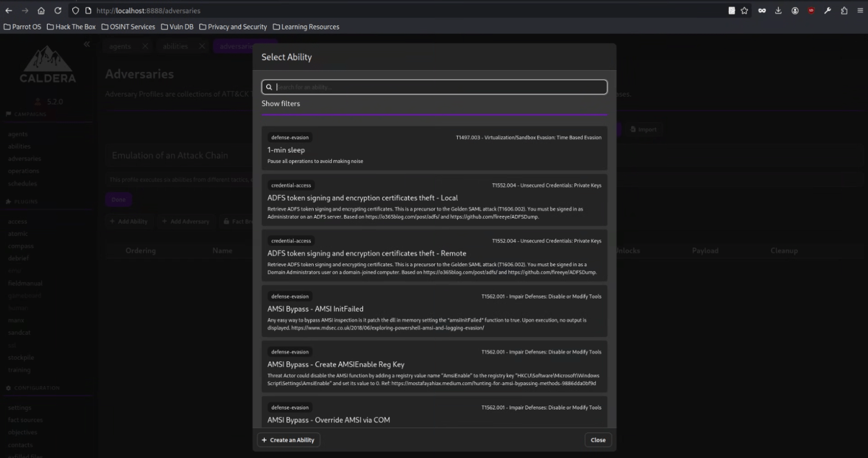Close the Select Ability dialog
This screenshot has height=458, width=868.
pyautogui.click(x=597, y=439)
